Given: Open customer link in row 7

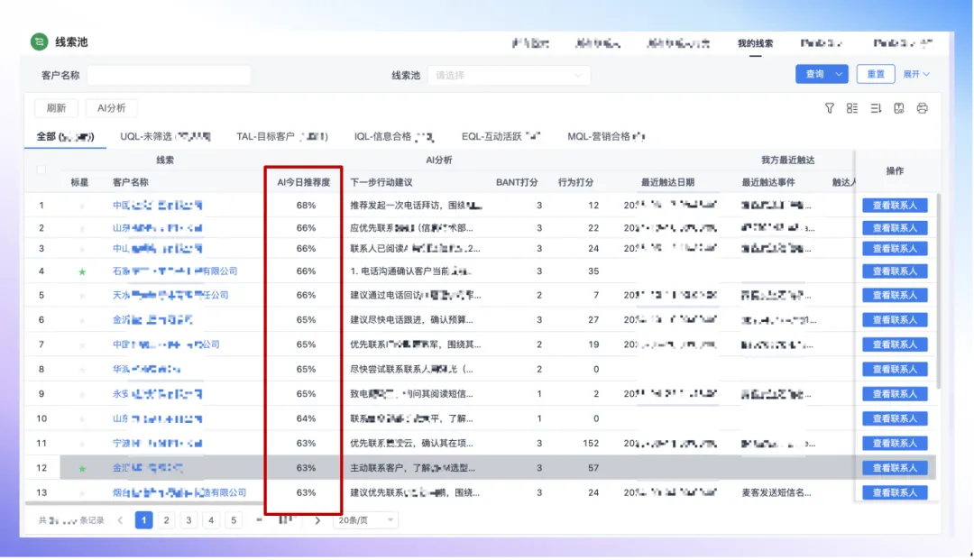Looking at the screenshot, I should (x=166, y=344).
